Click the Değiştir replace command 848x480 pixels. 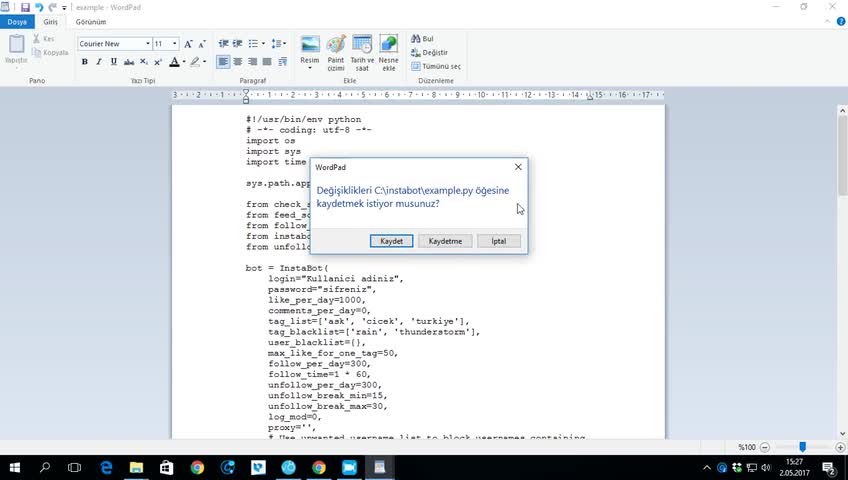429,52
